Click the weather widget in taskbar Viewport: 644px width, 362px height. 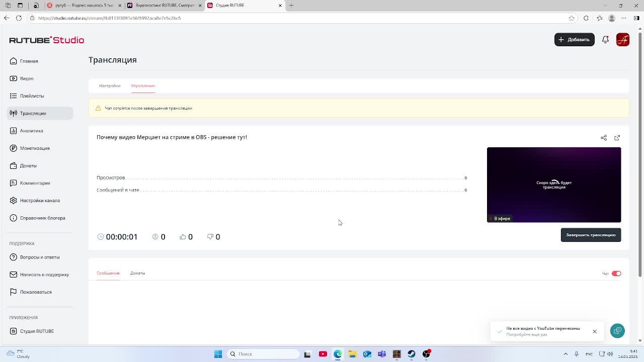click(x=18, y=354)
